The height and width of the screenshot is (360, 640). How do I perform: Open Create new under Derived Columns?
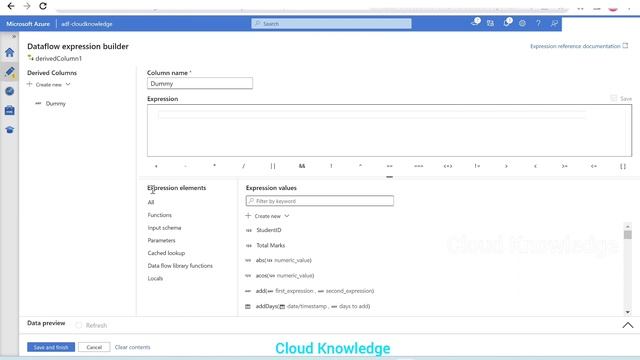(49, 84)
